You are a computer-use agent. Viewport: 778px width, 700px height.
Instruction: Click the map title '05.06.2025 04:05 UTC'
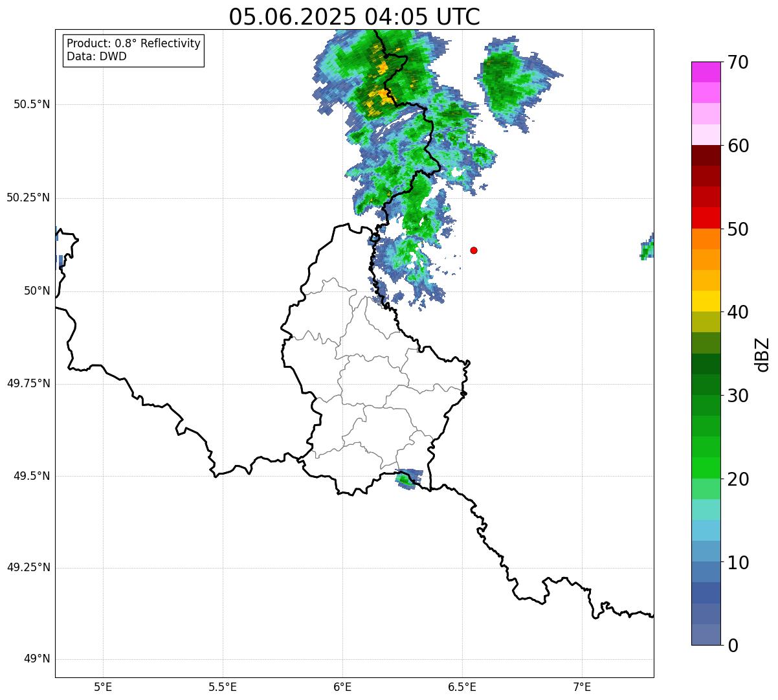click(x=355, y=17)
